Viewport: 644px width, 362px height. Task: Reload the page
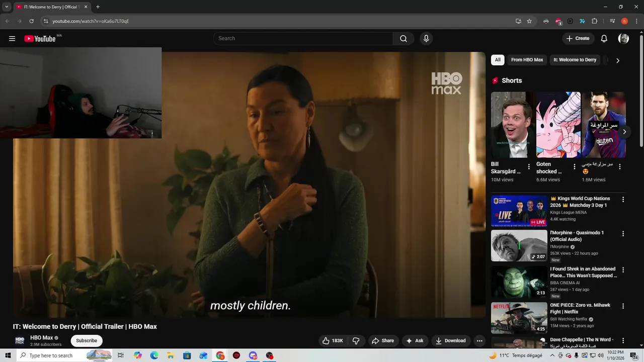click(x=31, y=21)
